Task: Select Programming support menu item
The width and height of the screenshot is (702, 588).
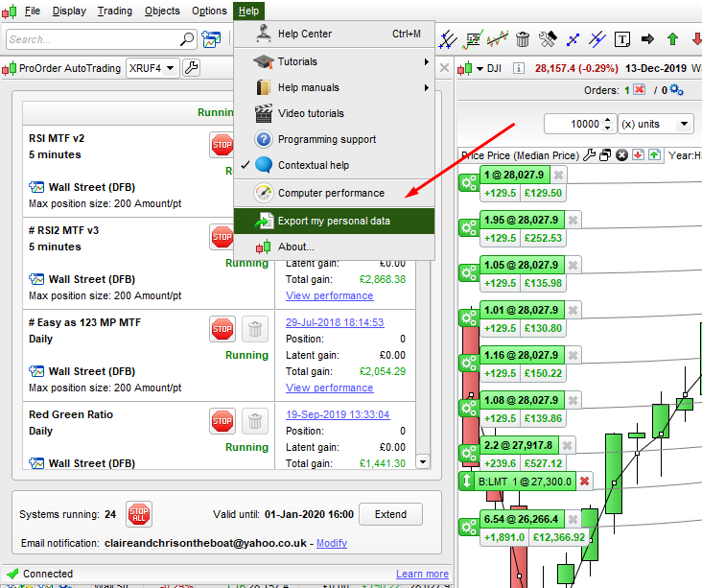Action: pyautogui.click(x=334, y=140)
